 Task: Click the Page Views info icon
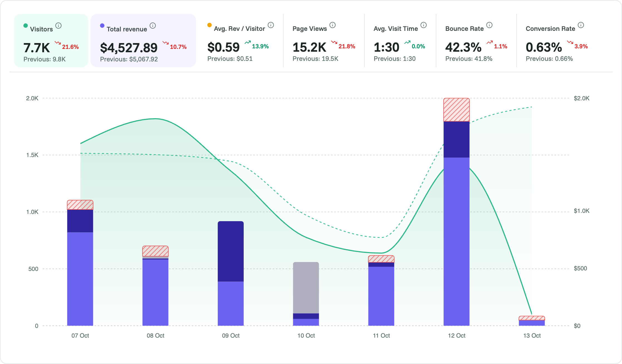click(x=333, y=25)
